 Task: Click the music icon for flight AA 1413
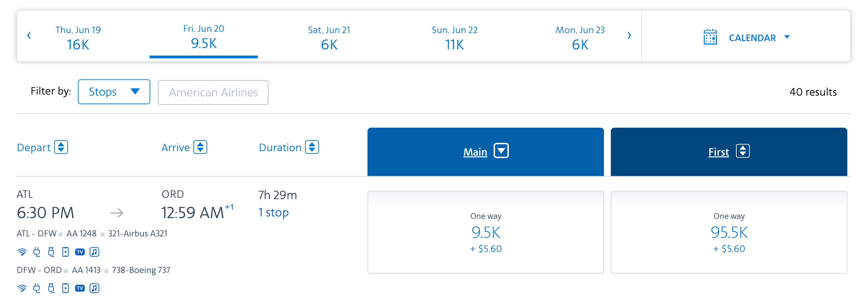pyautogui.click(x=94, y=288)
